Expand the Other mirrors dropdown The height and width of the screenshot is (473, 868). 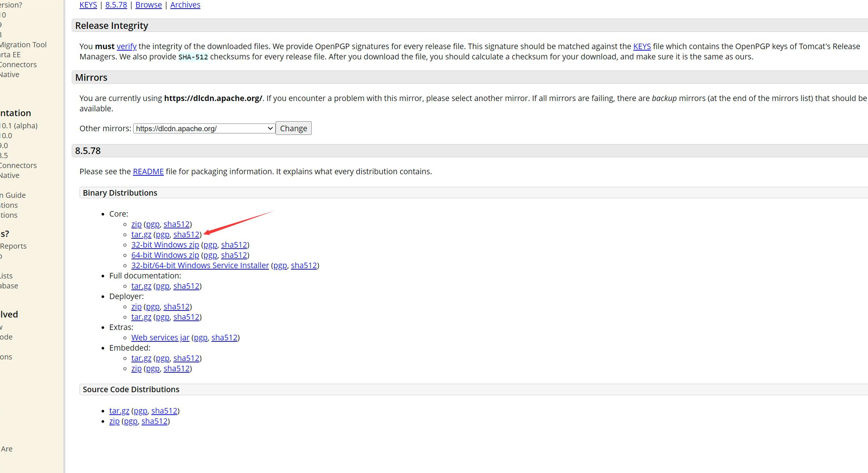pos(204,128)
